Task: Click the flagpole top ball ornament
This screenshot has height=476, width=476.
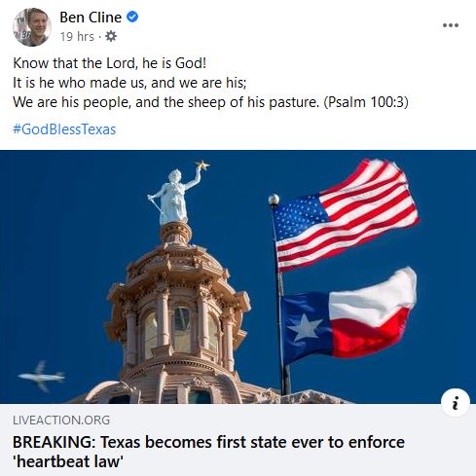Action: 274,200
